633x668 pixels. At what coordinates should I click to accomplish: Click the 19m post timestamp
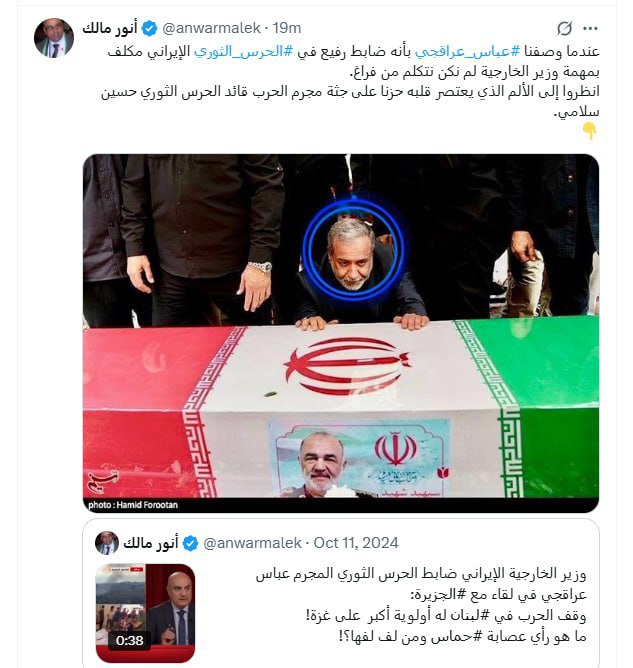point(287,28)
